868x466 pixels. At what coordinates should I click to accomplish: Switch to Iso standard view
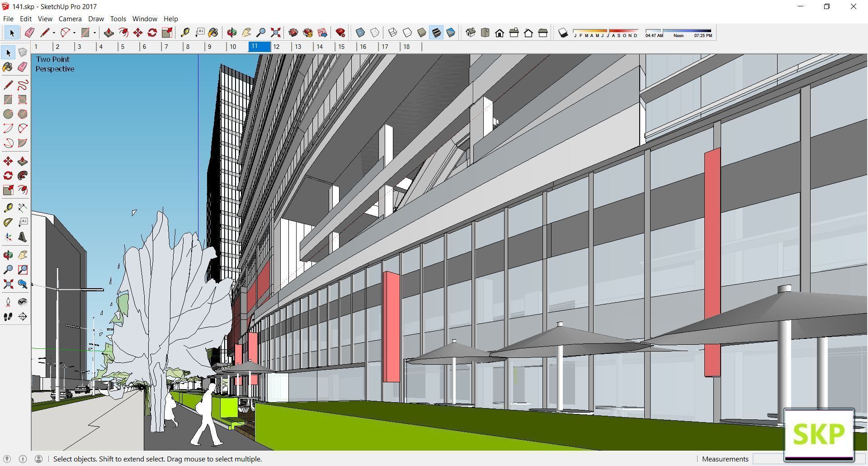coord(471,33)
